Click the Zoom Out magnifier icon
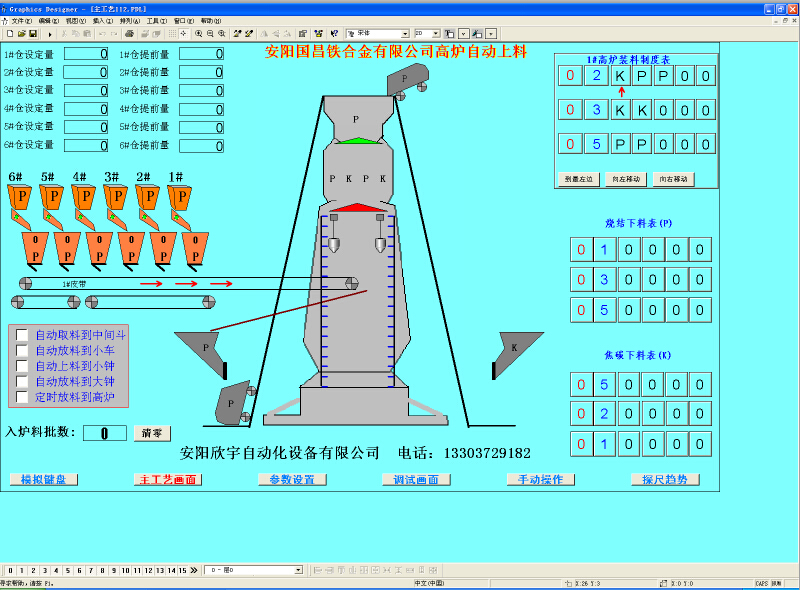The height and width of the screenshot is (590, 800). [x=210, y=34]
